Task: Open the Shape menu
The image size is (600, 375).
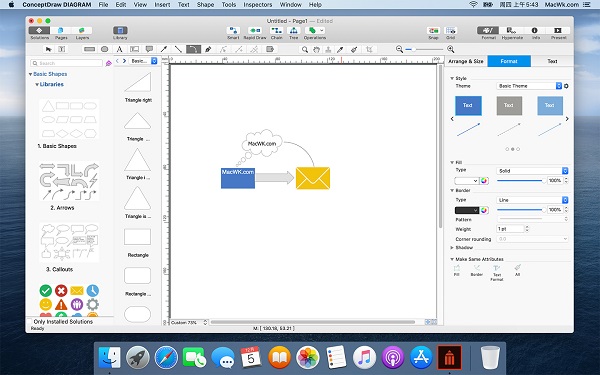Action: tap(205, 5)
